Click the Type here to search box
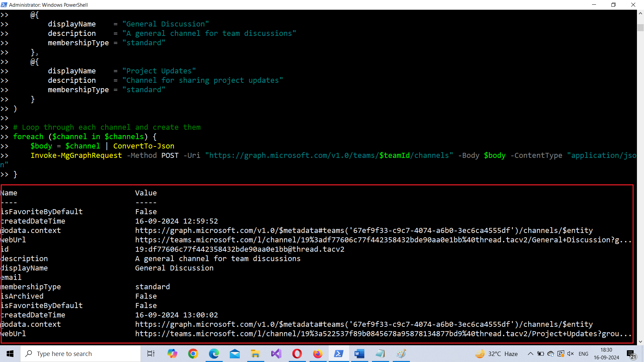This screenshot has width=644, height=362. pos(80,354)
